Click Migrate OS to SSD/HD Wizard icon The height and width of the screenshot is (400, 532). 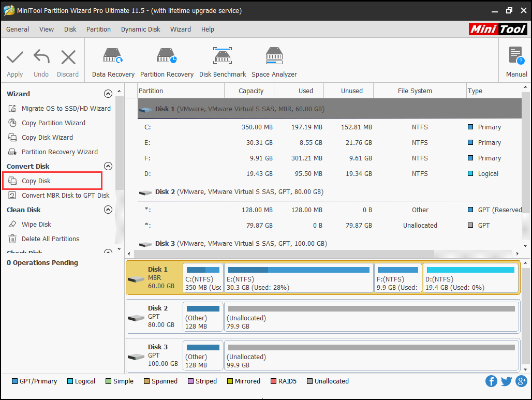12,109
